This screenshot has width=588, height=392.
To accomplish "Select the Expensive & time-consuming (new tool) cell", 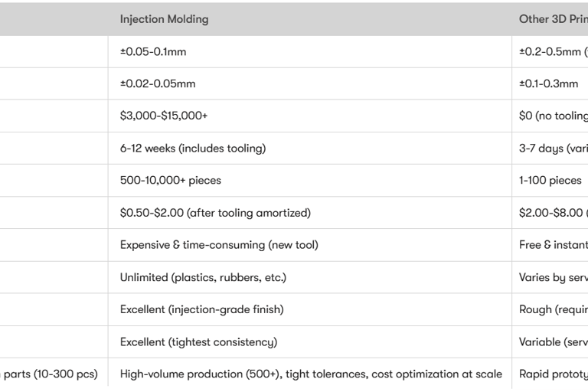I will [x=219, y=245].
